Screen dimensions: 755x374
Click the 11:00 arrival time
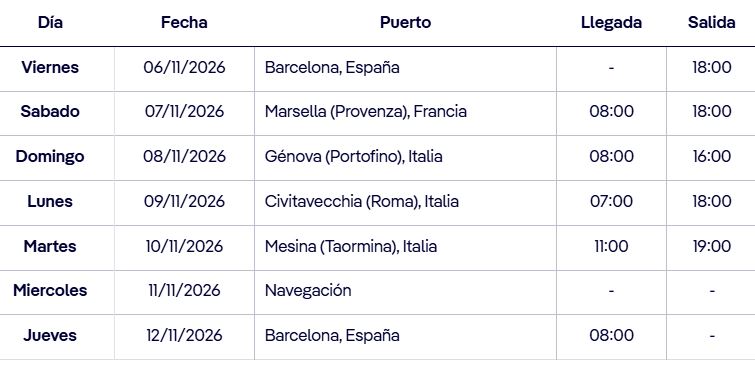[x=611, y=246]
